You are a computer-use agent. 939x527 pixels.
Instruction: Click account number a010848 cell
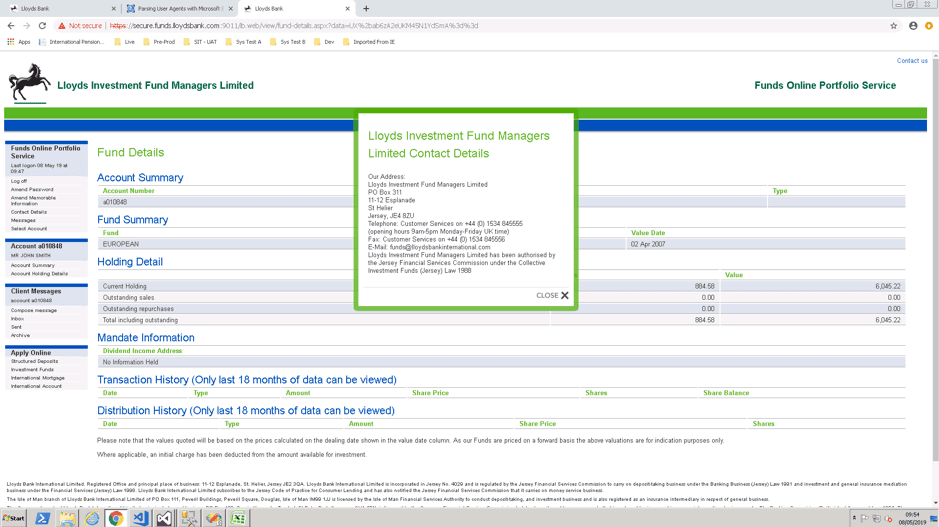[x=114, y=202]
